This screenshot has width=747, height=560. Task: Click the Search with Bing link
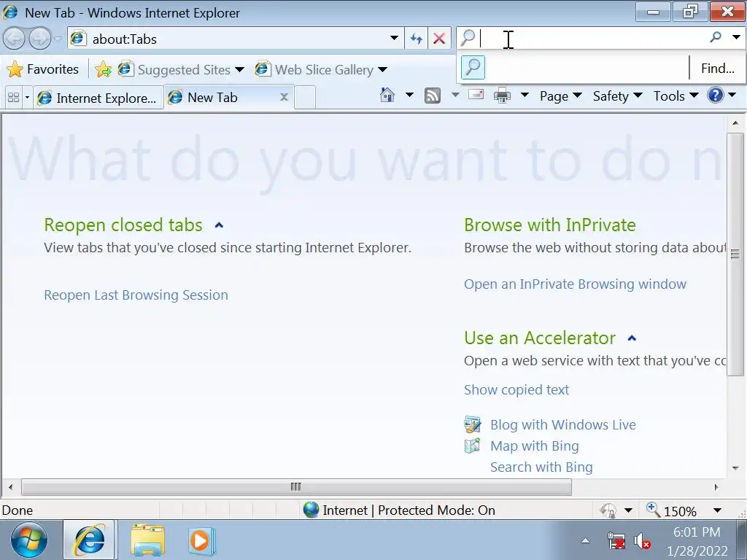542,467
